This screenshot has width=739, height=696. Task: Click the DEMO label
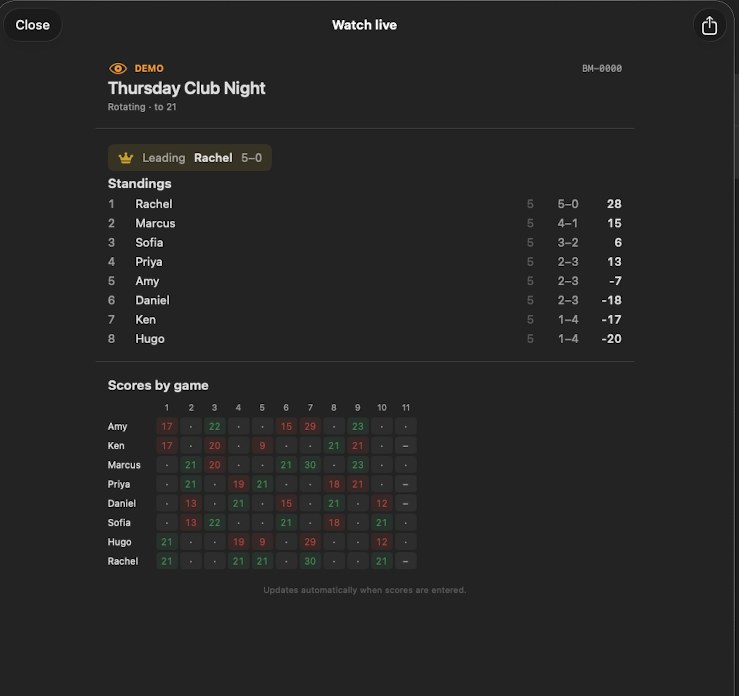149,69
